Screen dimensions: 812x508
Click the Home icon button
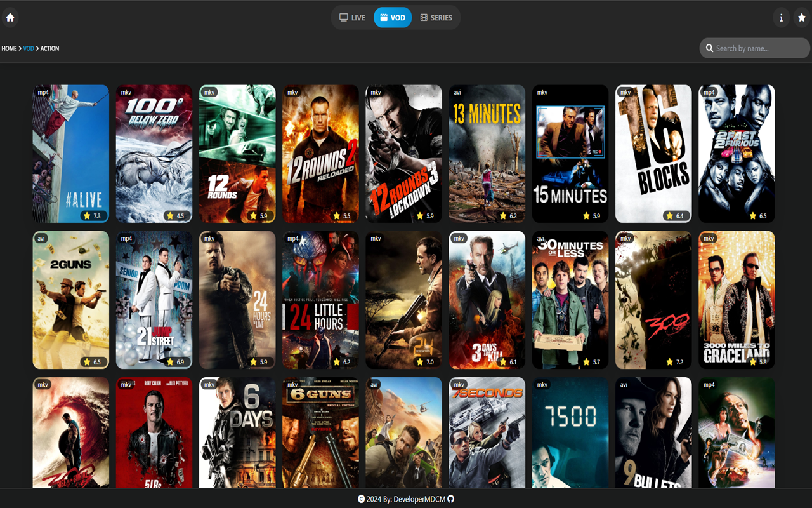(x=10, y=18)
